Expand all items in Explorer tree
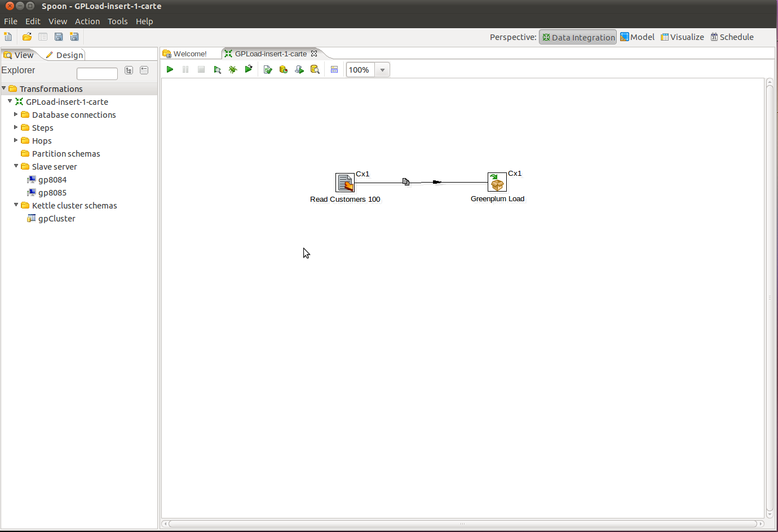The width and height of the screenshot is (778, 532). (129, 70)
